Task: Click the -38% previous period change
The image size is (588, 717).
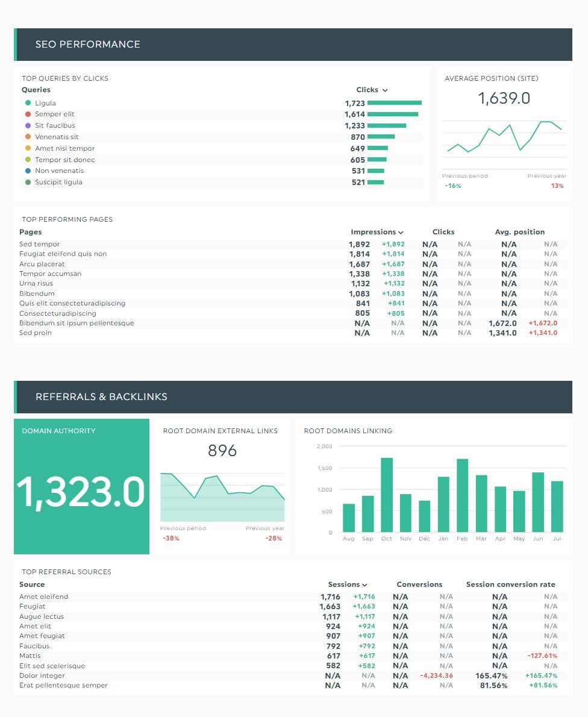Action: tap(171, 538)
